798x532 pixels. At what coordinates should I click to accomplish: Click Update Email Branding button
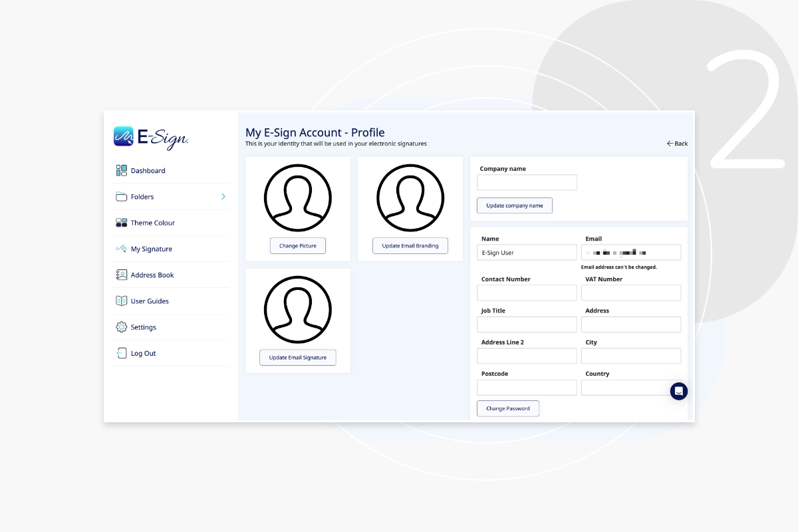pyautogui.click(x=410, y=246)
